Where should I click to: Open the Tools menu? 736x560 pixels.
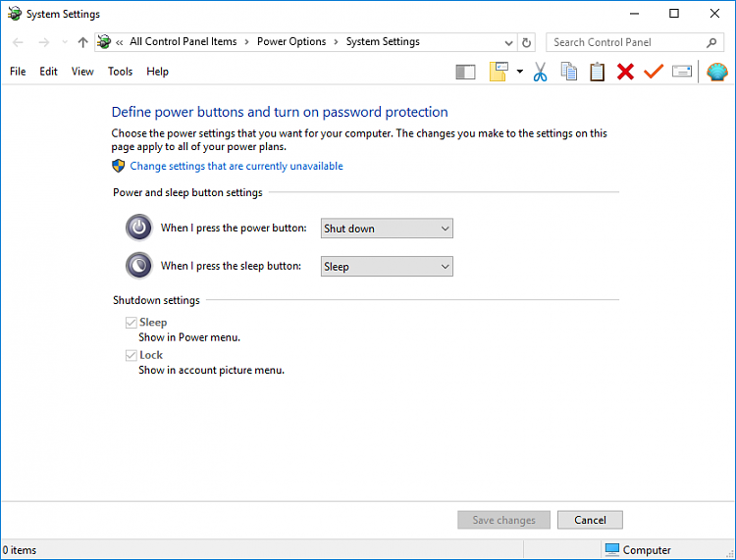point(120,72)
